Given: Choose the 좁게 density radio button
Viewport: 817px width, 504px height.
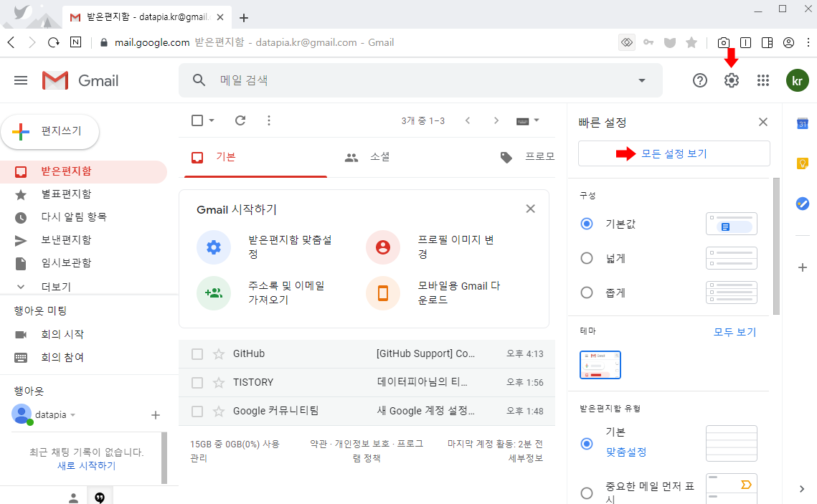Looking at the screenshot, I should coord(587,293).
